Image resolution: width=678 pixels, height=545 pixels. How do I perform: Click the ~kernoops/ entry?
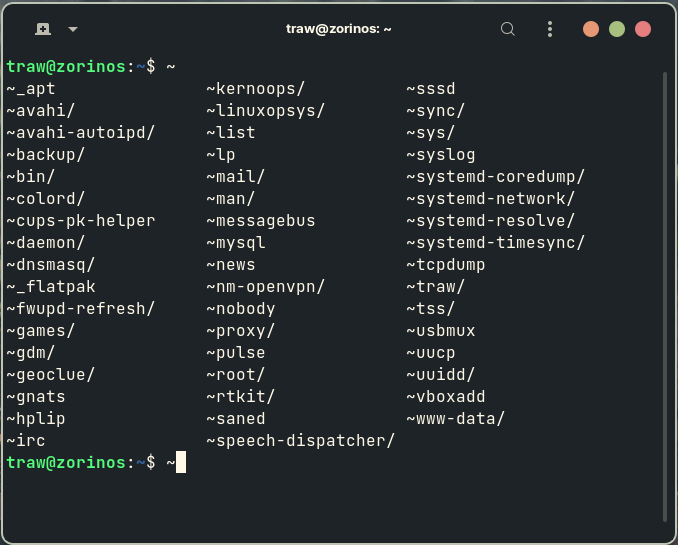click(256, 89)
